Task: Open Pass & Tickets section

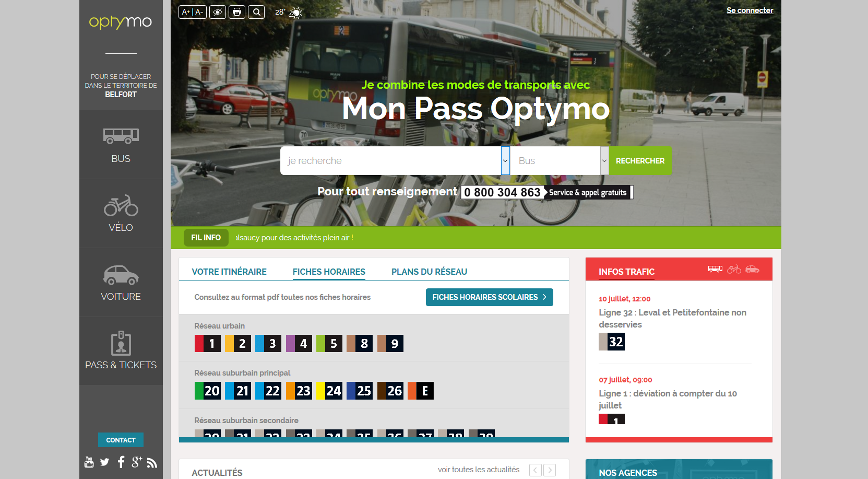Action: coord(121,351)
